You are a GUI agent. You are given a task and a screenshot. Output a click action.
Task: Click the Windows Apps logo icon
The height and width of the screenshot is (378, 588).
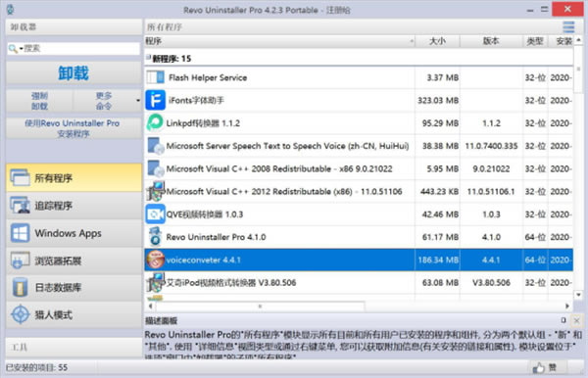pos(20,233)
